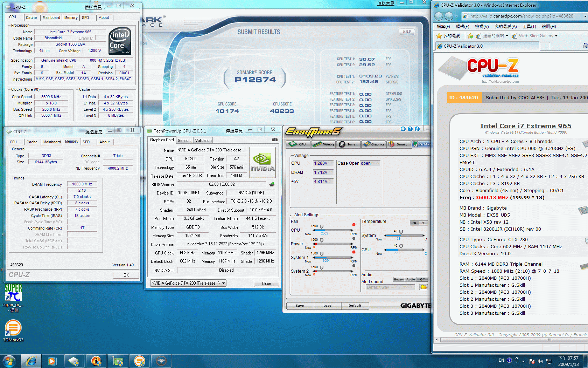Set alert sound mode to Off
Image resolution: width=588 pixels, height=368 pixels.
pyautogui.click(x=422, y=279)
